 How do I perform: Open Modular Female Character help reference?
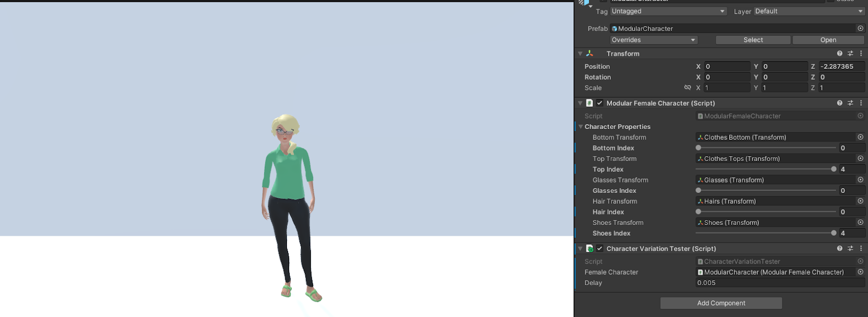(839, 103)
